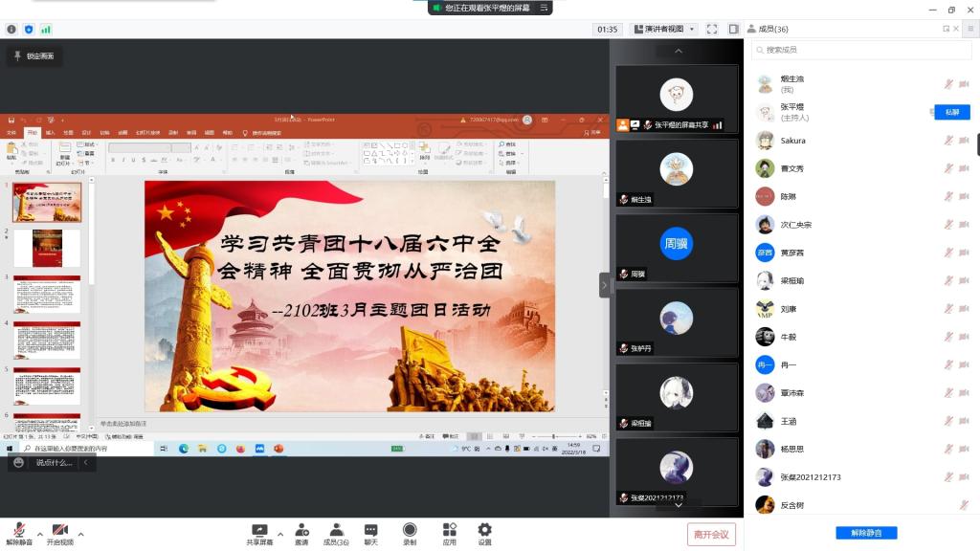
Task: Click the meeting info icon at top left
Action: click(11, 30)
